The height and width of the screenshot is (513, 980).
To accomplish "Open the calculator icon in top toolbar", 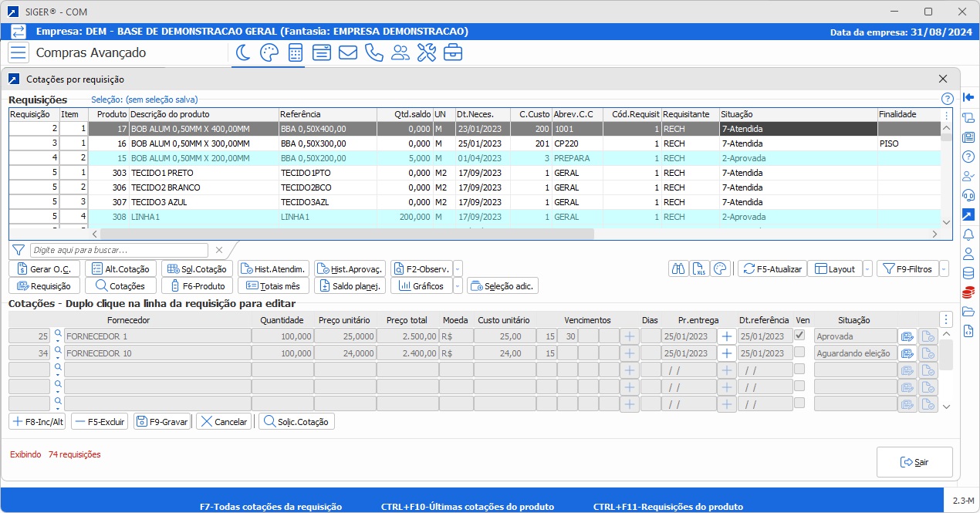I will (295, 53).
